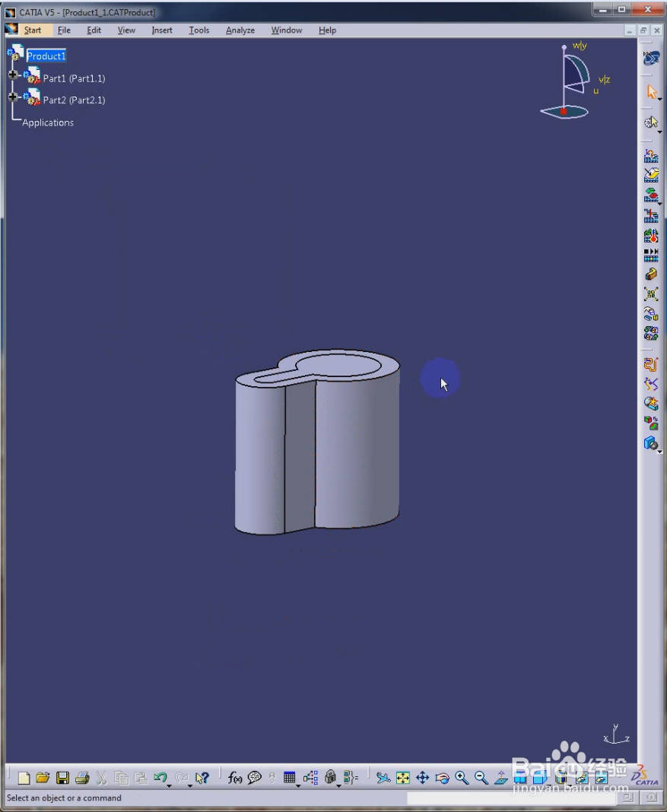The width and height of the screenshot is (667, 812).
Task: Open the Insert menu
Action: tap(161, 30)
